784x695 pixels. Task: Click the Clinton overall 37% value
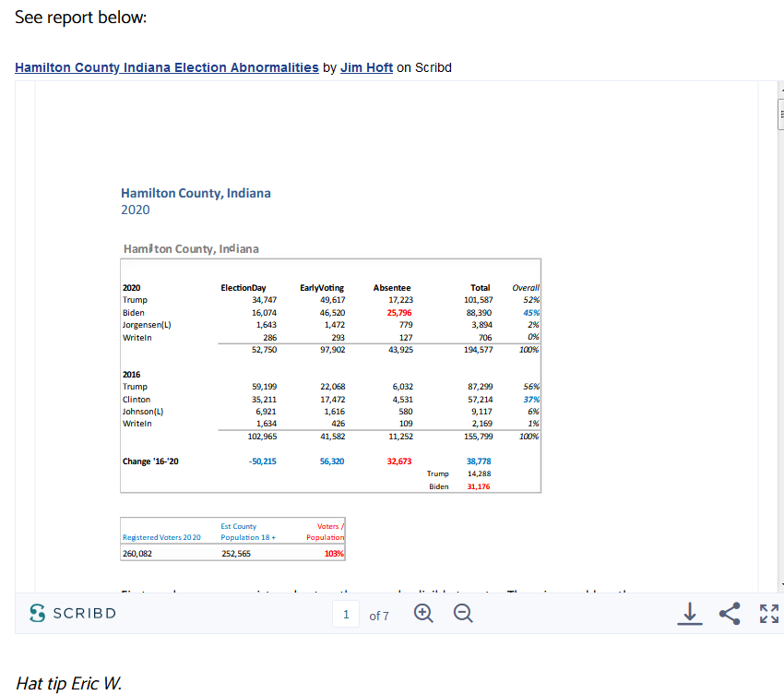[531, 400]
